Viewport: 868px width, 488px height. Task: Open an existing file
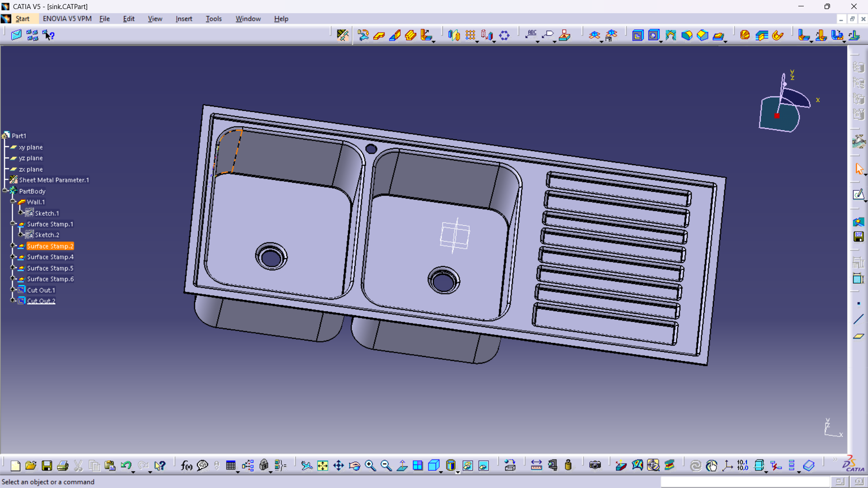click(31, 465)
